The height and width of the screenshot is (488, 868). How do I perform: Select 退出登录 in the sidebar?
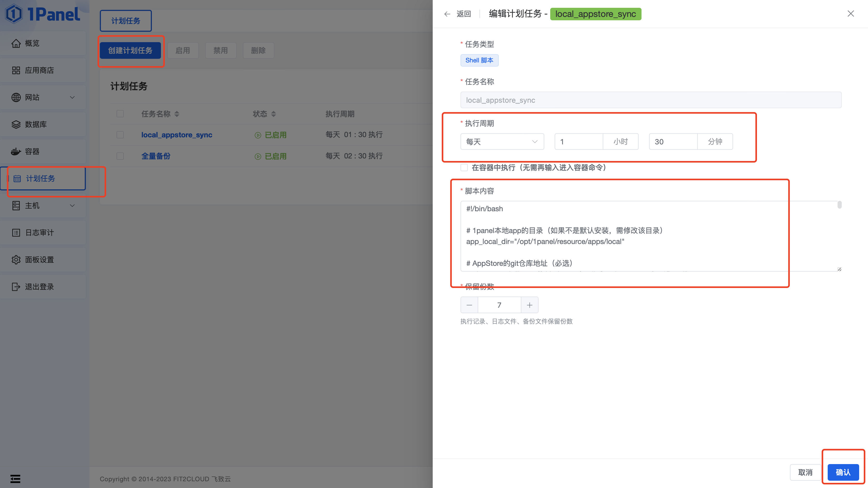click(39, 287)
